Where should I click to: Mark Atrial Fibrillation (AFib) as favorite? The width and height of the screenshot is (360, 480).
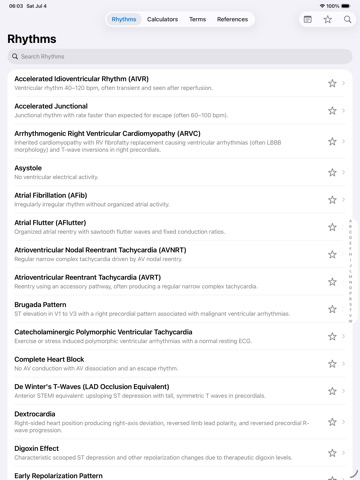pyautogui.click(x=332, y=200)
